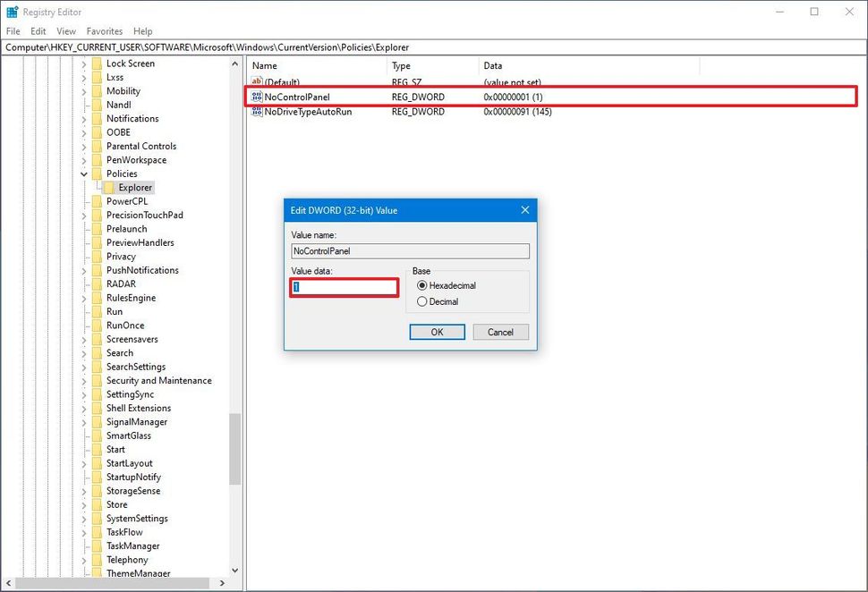868x592 pixels.
Task: Open the Favorites menu
Action: click(104, 30)
